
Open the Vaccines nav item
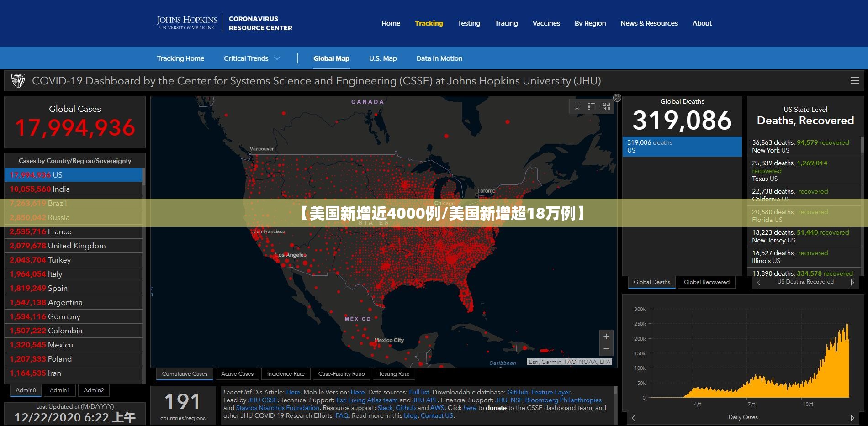[x=546, y=23]
